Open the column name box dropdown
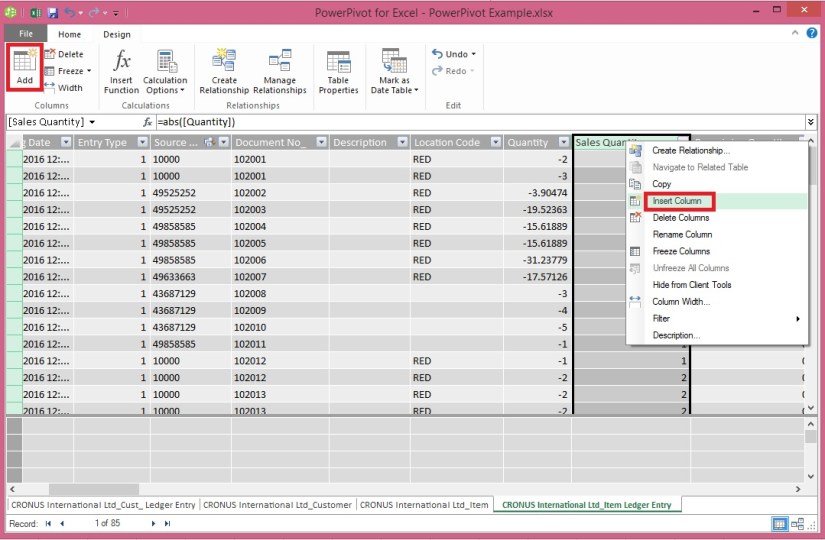The width and height of the screenshot is (825, 540). pyautogui.click(x=92, y=122)
